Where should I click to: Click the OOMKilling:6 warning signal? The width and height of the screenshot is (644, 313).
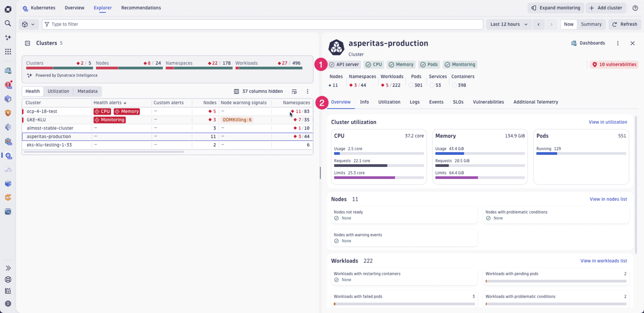[237, 120]
